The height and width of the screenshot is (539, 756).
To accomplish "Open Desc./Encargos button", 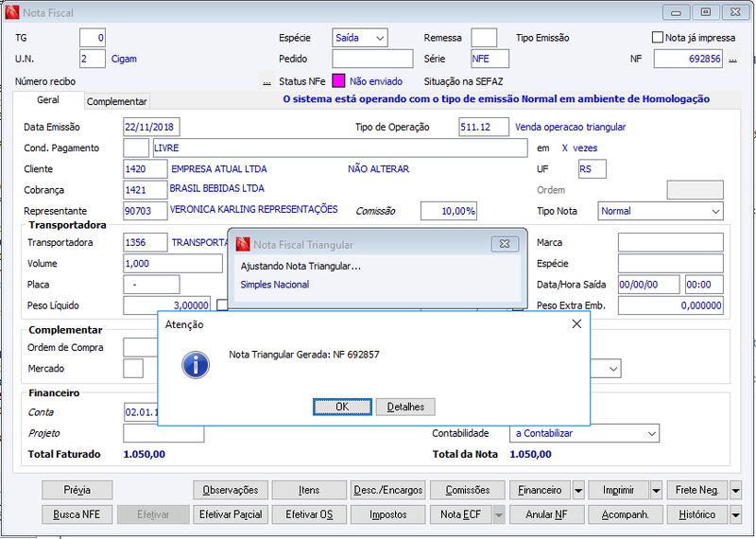I will tap(388, 490).
